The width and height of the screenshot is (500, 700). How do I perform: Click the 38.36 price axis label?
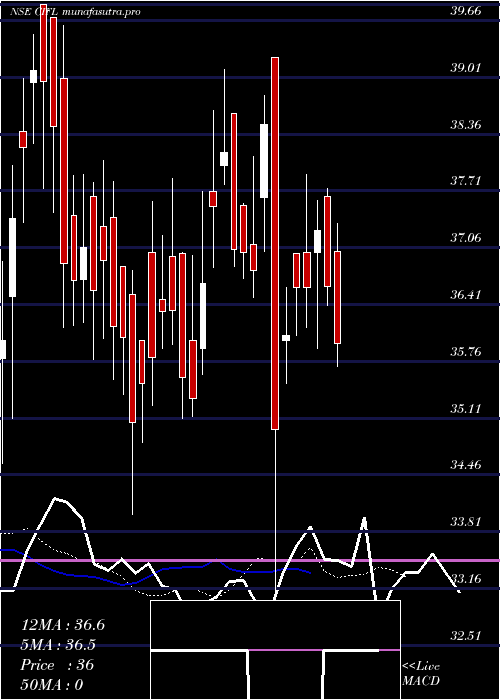tap(466, 125)
